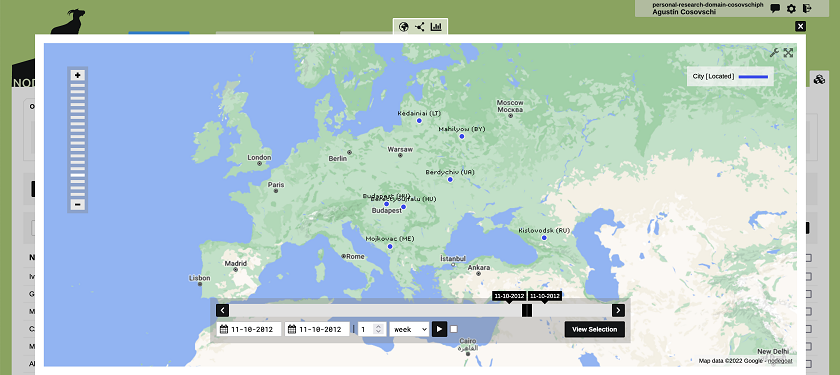
Task: Open the messages speech bubble icon
Action: [x=775, y=9]
